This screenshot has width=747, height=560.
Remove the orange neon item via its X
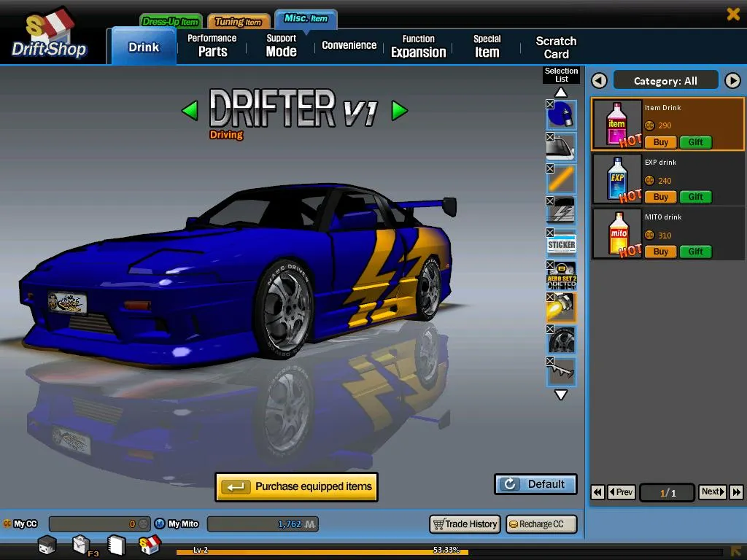tap(550, 168)
